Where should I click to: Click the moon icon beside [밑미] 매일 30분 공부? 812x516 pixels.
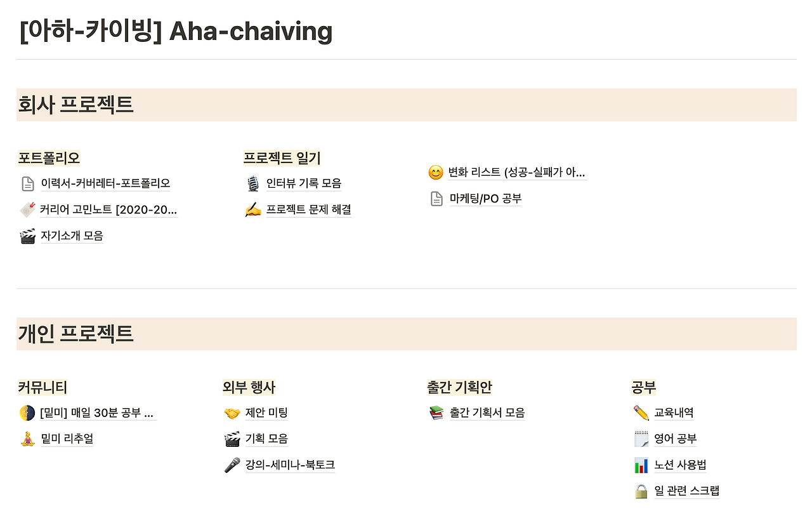click(27, 414)
